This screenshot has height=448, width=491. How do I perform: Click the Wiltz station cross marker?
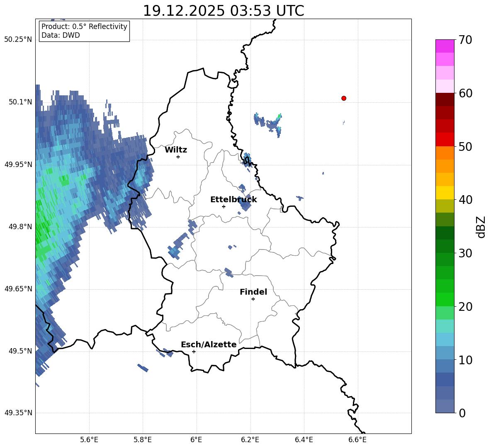click(178, 157)
